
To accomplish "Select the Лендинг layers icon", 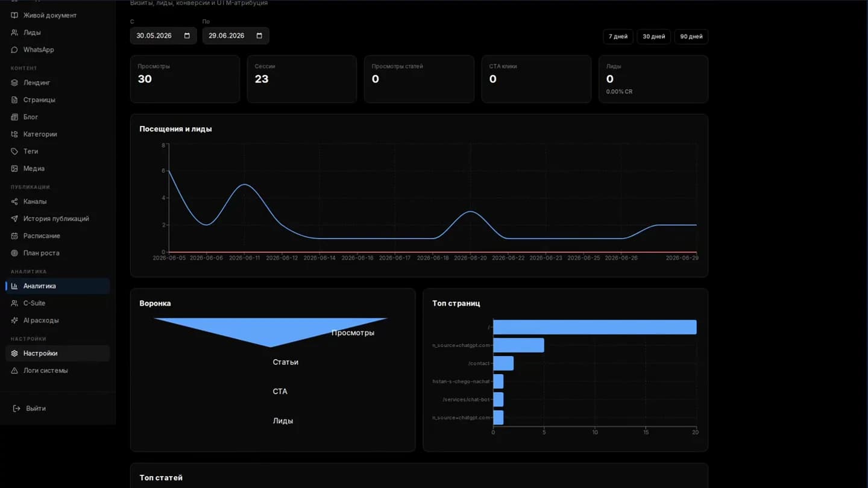I will (x=14, y=83).
